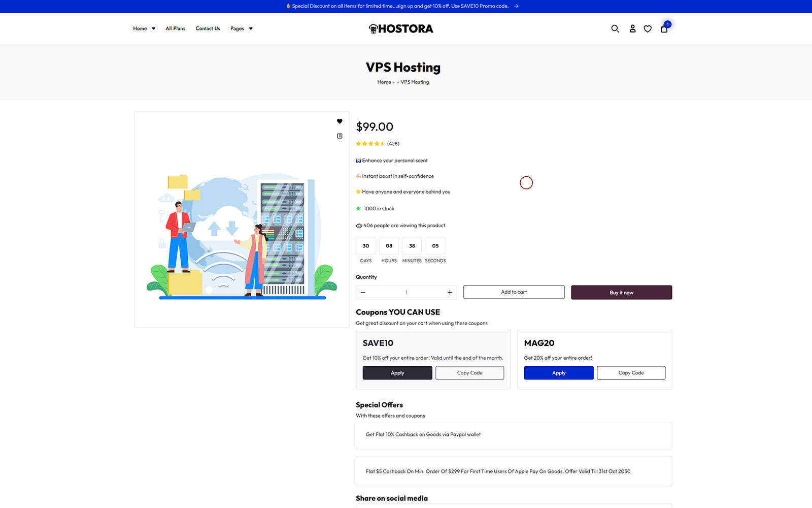Decrease quantity with the minus button
The height and width of the screenshot is (508, 812).
tap(363, 293)
